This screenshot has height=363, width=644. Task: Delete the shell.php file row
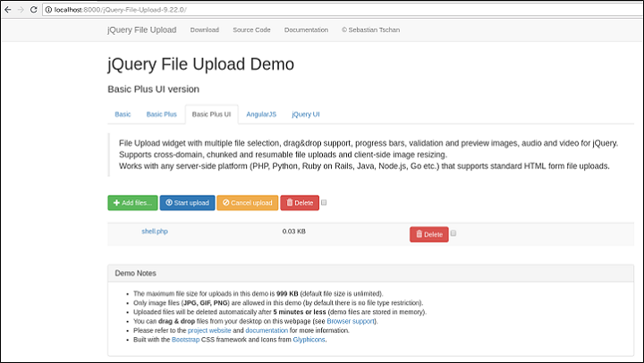click(x=428, y=234)
